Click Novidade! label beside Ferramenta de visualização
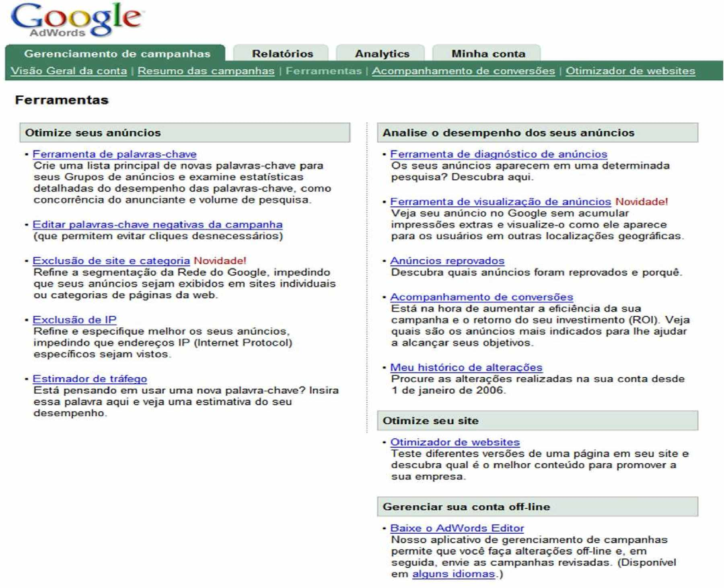The width and height of the screenshot is (724, 588). click(642, 201)
